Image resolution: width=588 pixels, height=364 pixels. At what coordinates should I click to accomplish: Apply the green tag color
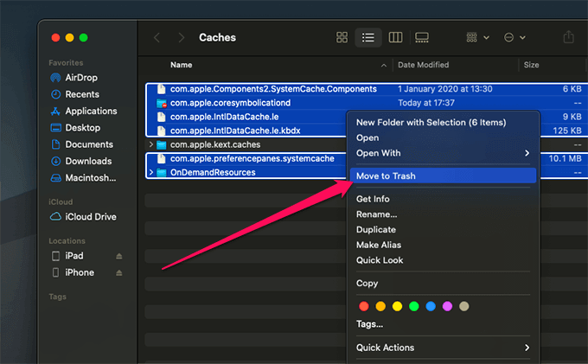[x=413, y=306]
